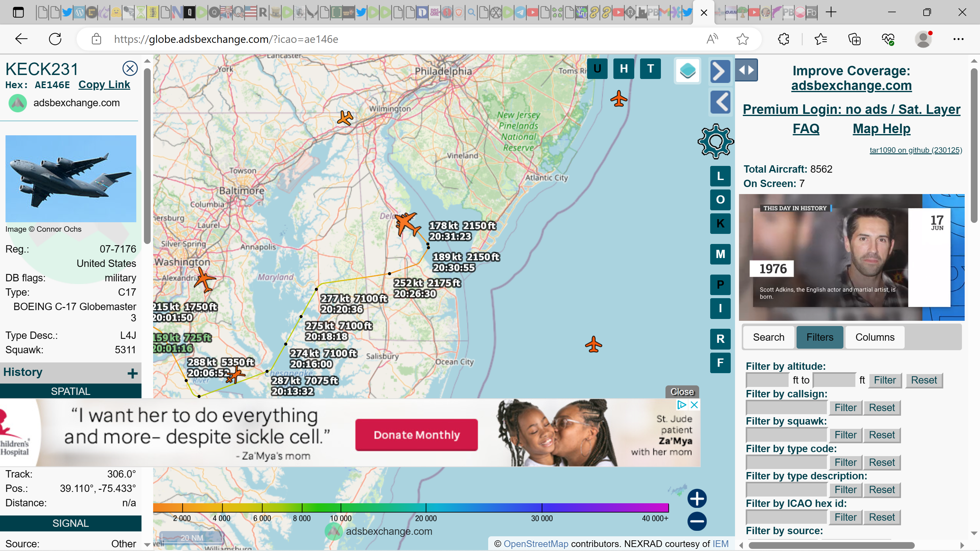Select the aircraft icon off New Jersey coast
Screen dimensions: 980x551
(x=619, y=99)
